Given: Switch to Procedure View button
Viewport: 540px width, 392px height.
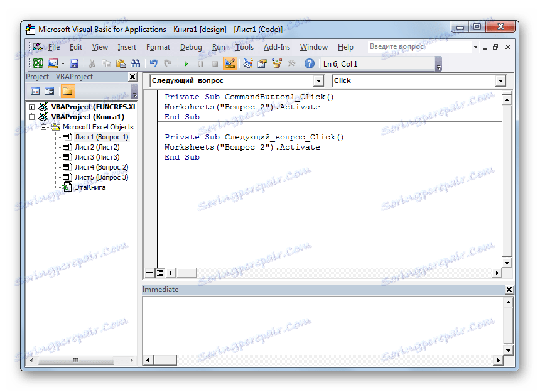Looking at the screenshot, I should (149, 273).
